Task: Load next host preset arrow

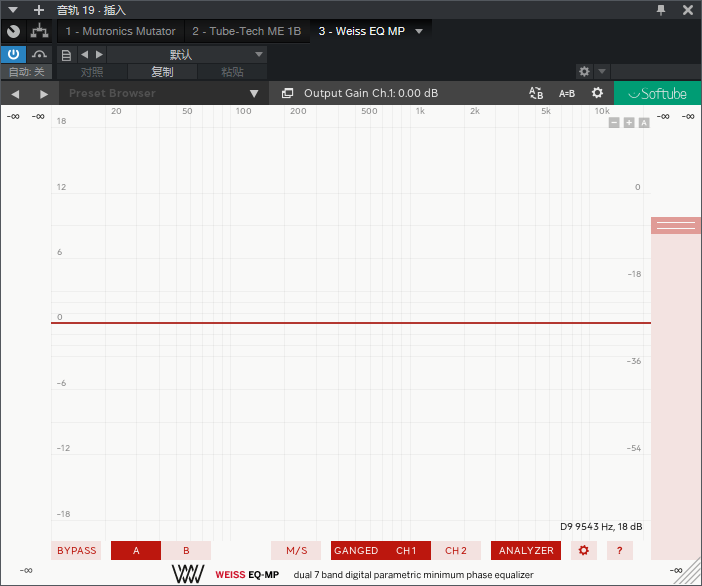Action: click(99, 55)
